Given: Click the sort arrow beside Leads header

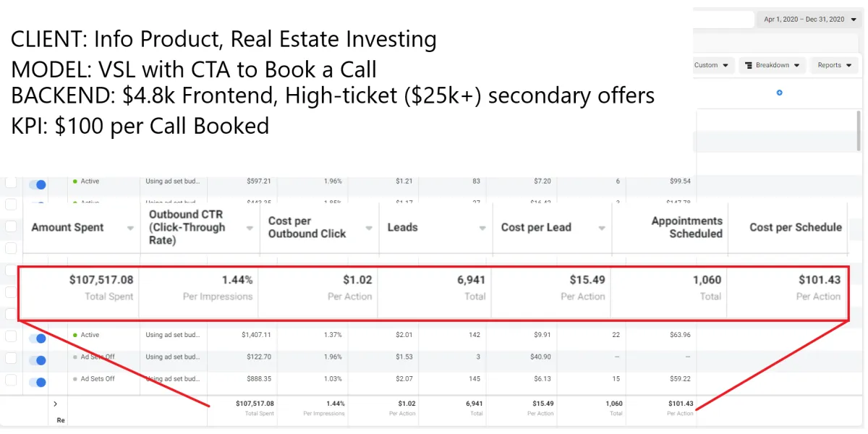Looking at the screenshot, I should click(x=482, y=228).
